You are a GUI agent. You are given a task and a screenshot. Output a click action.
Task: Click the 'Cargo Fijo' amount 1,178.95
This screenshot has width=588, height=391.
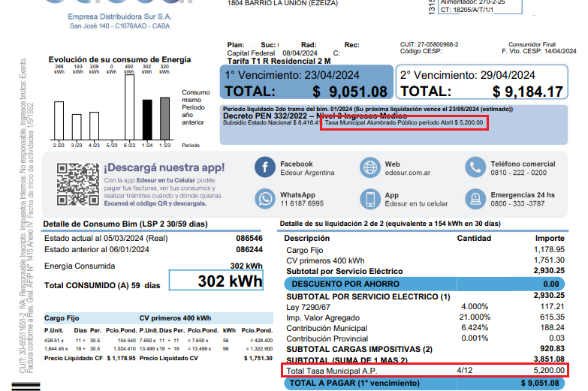click(x=549, y=250)
